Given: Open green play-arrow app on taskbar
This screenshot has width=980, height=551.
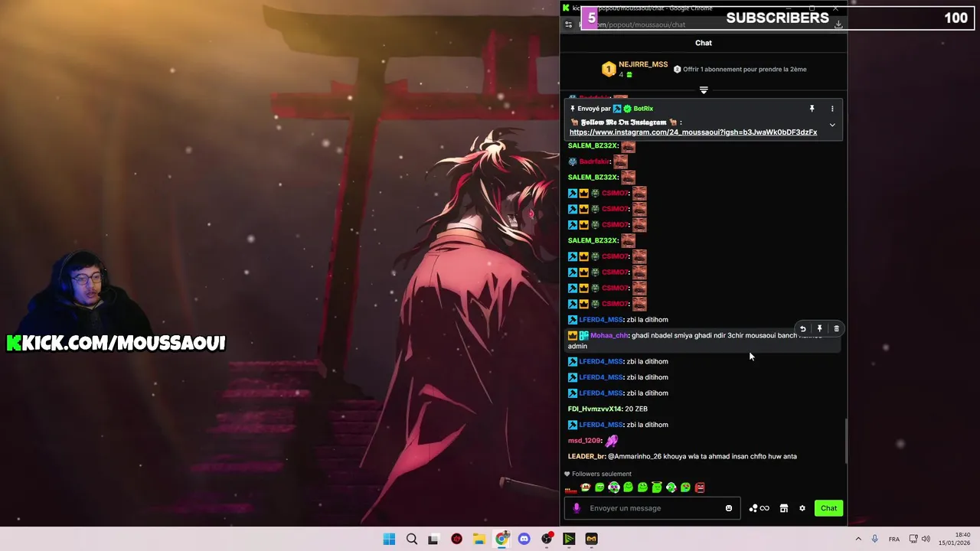Looking at the screenshot, I should (569, 539).
